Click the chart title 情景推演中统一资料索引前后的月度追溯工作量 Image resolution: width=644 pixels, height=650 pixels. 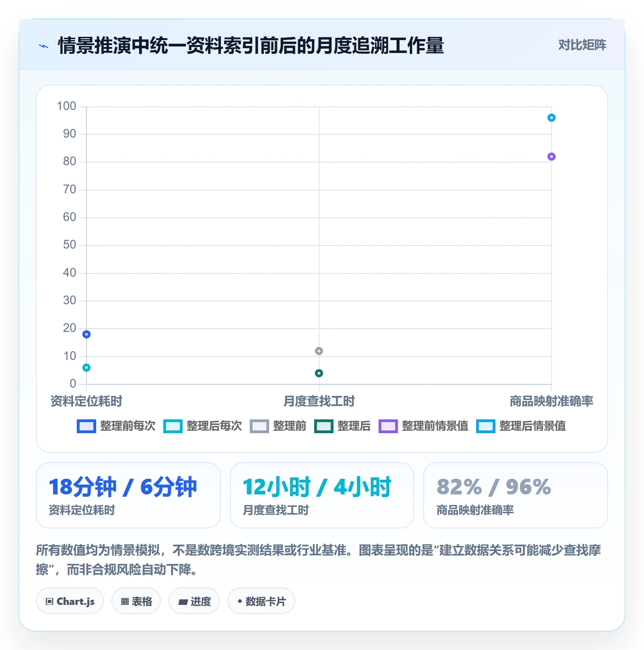[251, 46]
